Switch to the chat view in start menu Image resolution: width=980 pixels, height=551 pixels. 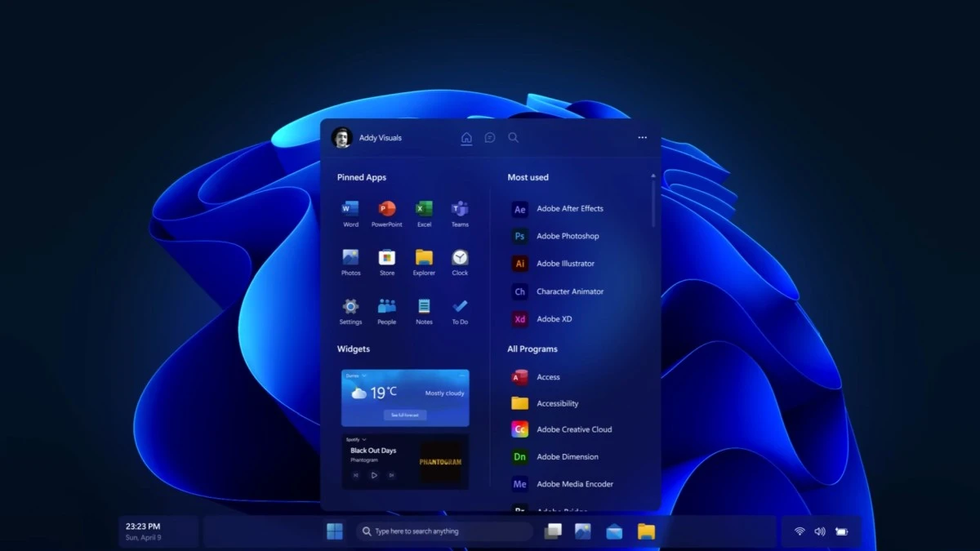click(x=489, y=137)
